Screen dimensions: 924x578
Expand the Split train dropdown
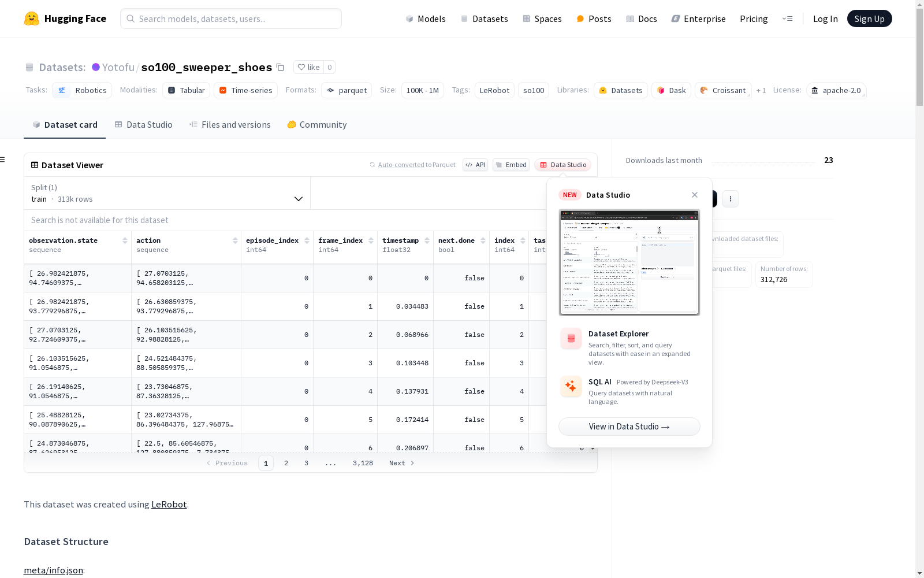[167, 193]
